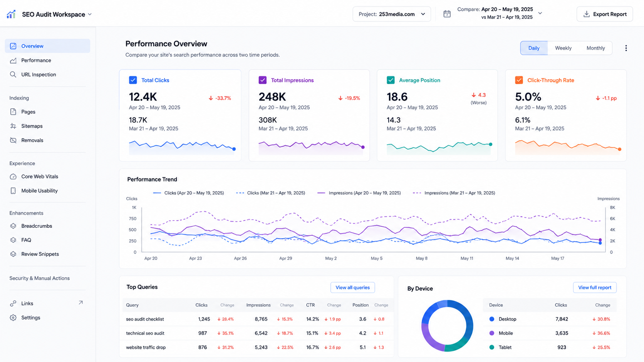
Task: Open the Project 253media.com dropdown
Action: click(392, 14)
